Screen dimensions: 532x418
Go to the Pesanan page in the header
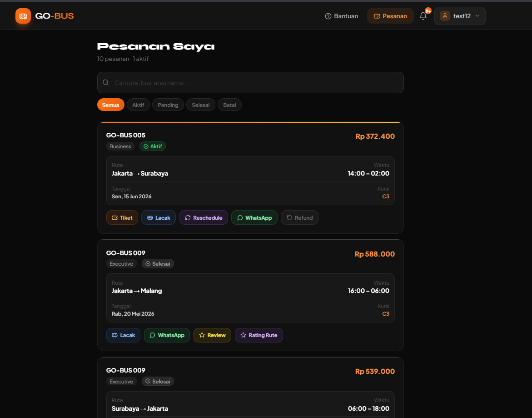[390, 16]
